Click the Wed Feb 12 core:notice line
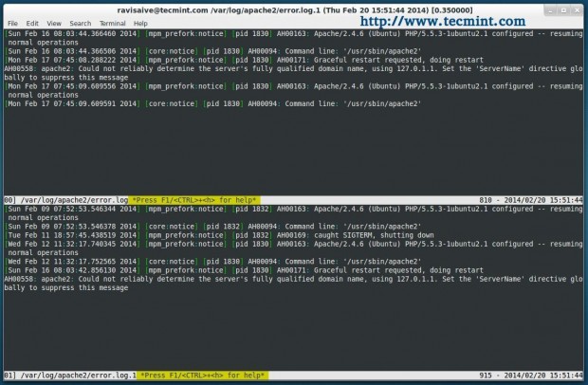588x385 pixels. (x=212, y=262)
